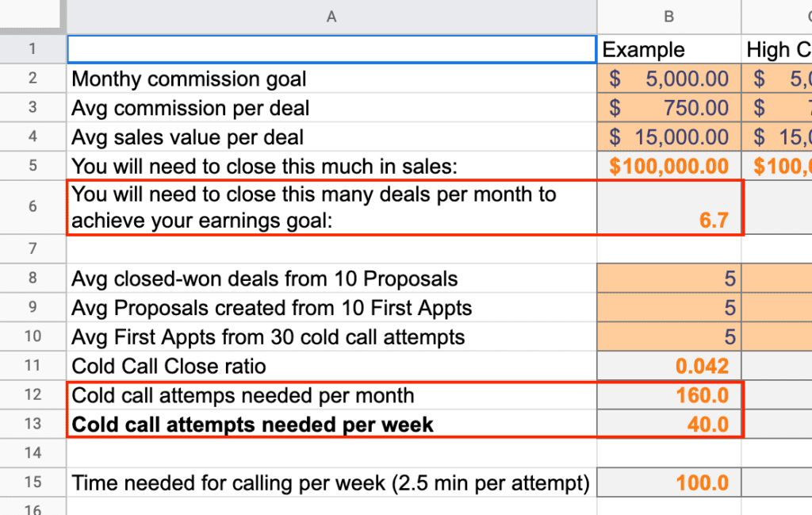Select the 40.0 attempts per week cell
This screenshot has height=515, width=812.
tap(669, 424)
